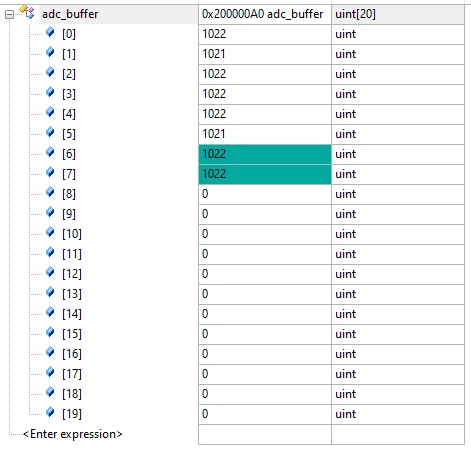Select the 0 value of element [19]
This screenshot has height=451, width=471.
click(x=265, y=414)
